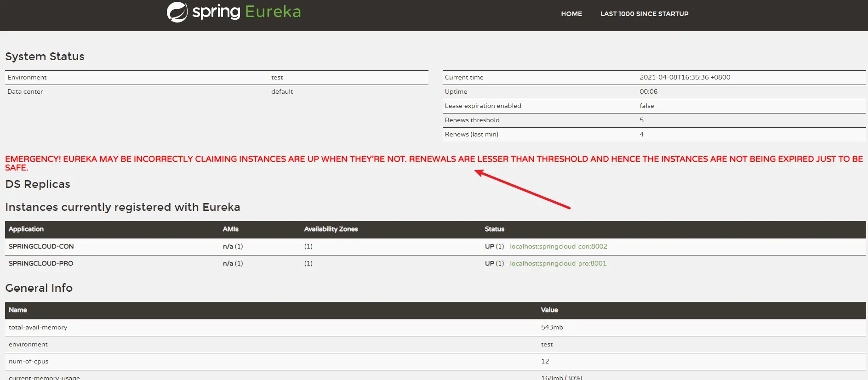Image resolution: width=868 pixels, height=380 pixels.
Task: Select the SPRINGCLOUD-PRO application name
Action: (x=40, y=263)
